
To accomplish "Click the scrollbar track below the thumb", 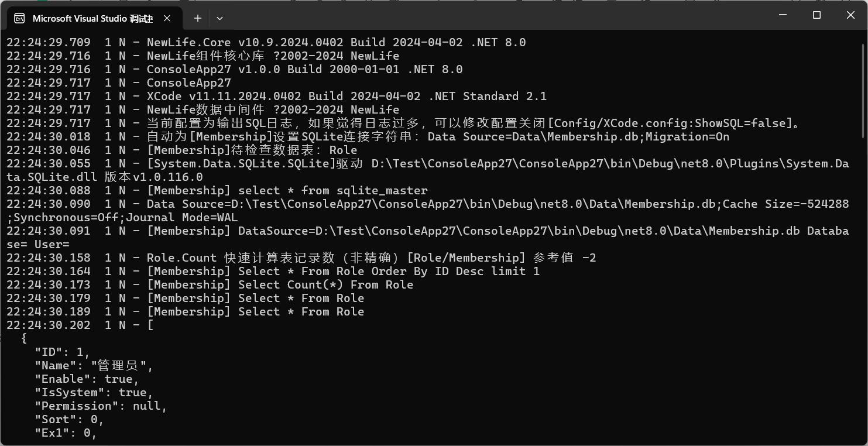I will 864,290.
